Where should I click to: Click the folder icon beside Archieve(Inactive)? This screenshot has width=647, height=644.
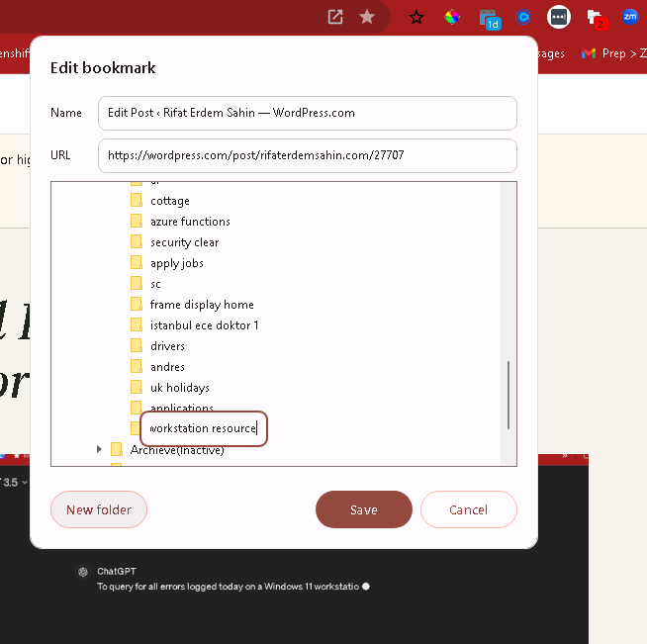[x=117, y=449]
